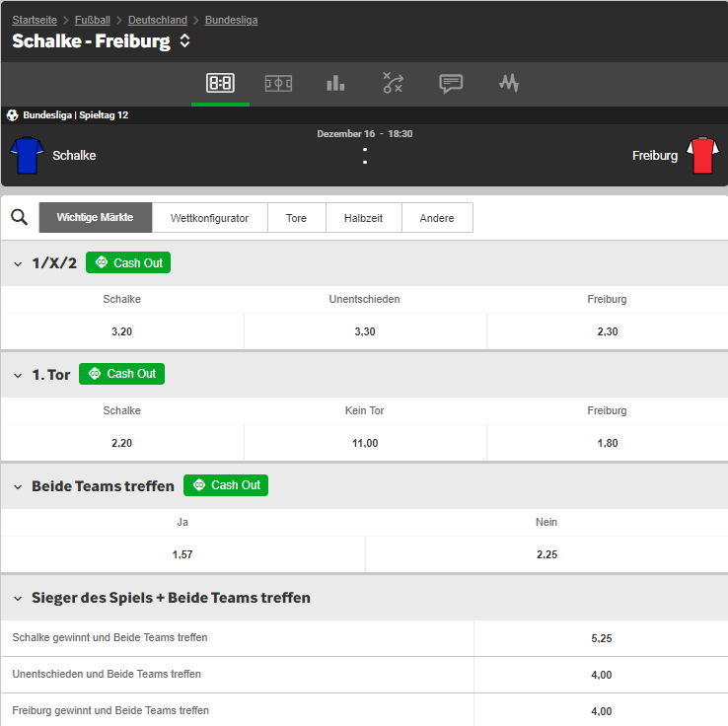Select Nein odds 2,25
This screenshot has width=728, height=726.
point(546,554)
